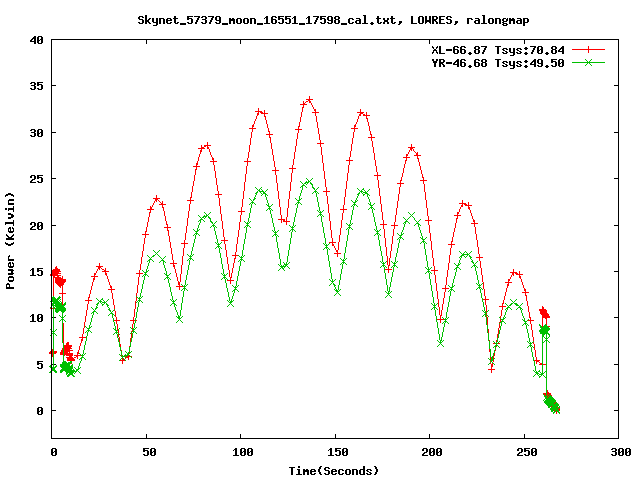The width and height of the screenshot is (640, 480).
Task: Click y-axis tick label 10
Action: 36,318
